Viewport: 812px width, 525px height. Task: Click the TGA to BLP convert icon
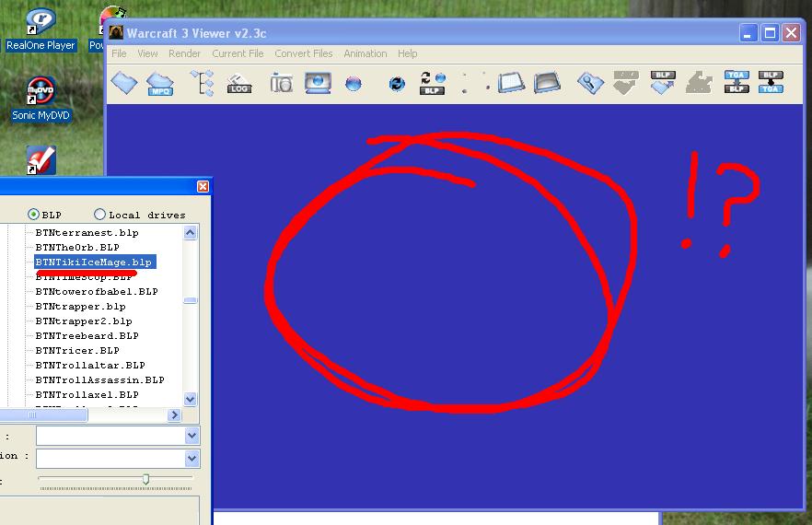click(737, 82)
